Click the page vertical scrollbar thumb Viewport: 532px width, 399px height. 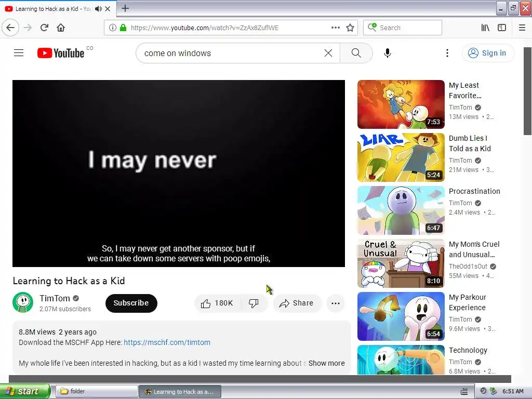point(527,91)
